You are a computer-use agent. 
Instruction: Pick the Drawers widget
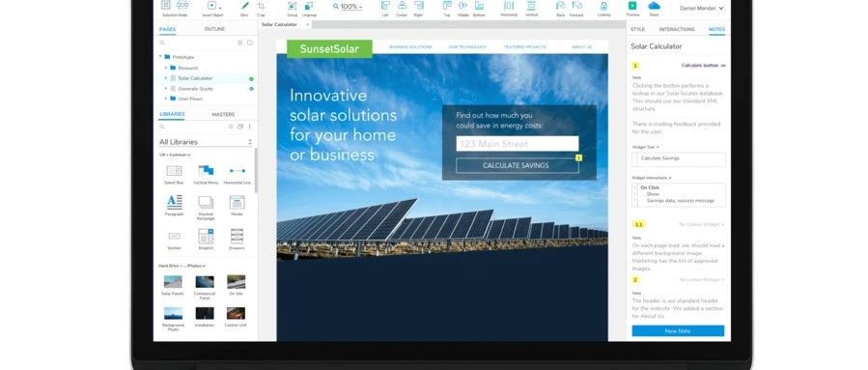pos(237,240)
